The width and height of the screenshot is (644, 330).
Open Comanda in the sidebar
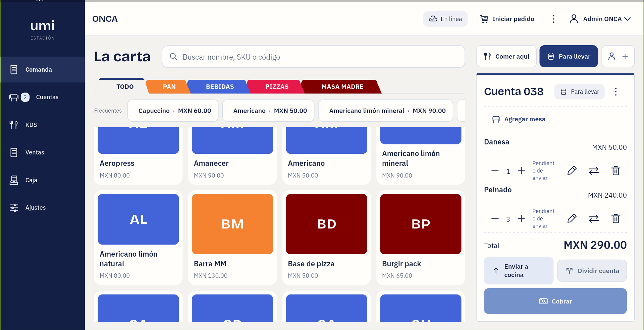(43, 70)
